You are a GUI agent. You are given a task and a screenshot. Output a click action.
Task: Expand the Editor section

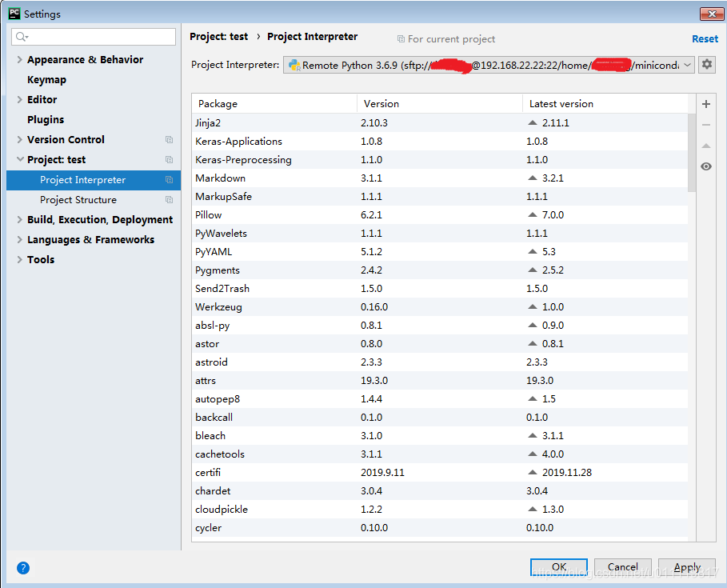tap(19, 99)
